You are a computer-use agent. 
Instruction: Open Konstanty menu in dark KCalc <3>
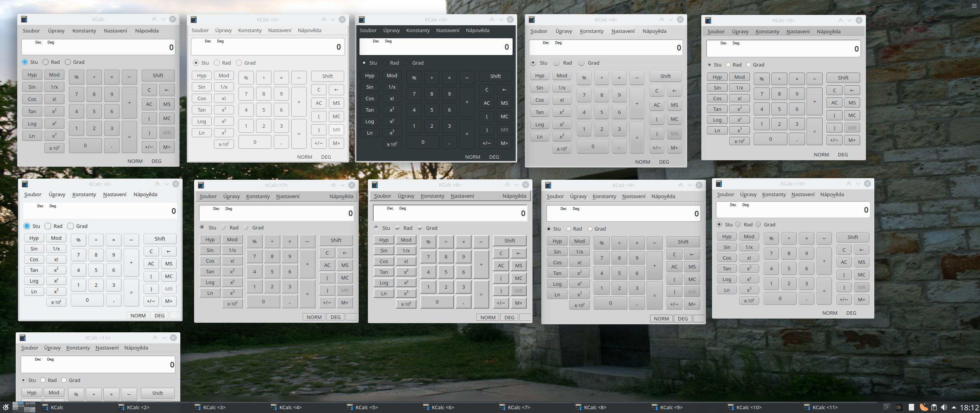pos(418,30)
